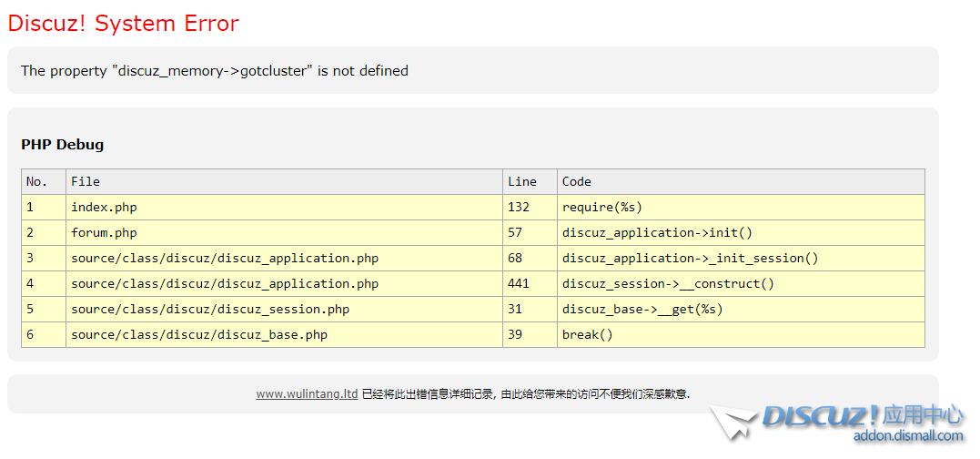Click the discuz_application->_init_session() code cell
Viewport: 980px width, 459px height.
[x=690, y=258]
